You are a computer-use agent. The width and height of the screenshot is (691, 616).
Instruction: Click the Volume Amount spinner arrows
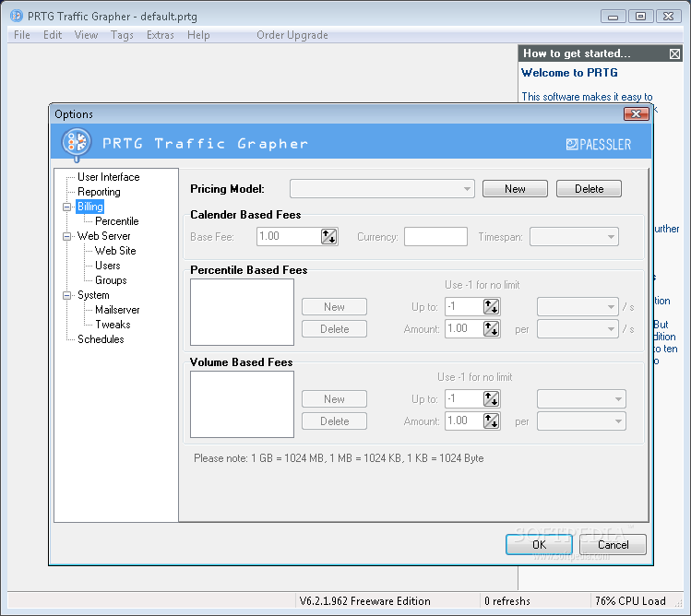click(491, 421)
